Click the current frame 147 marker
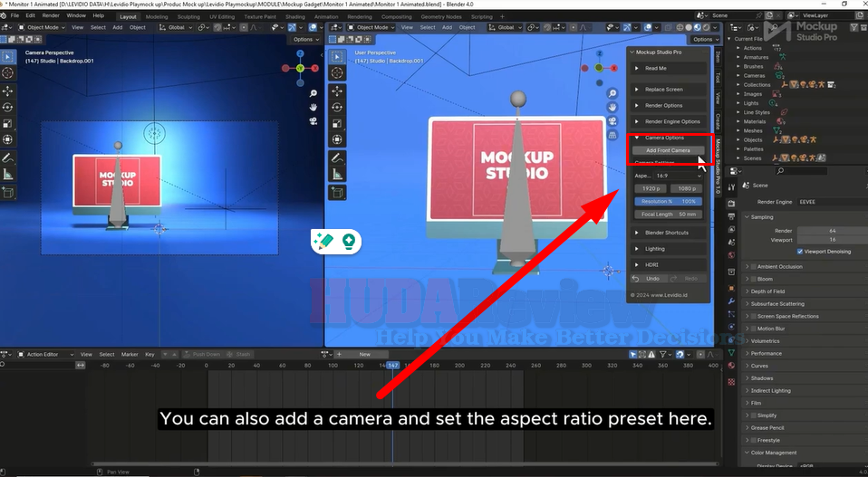This screenshot has width=868, height=477. [x=392, y=366]
